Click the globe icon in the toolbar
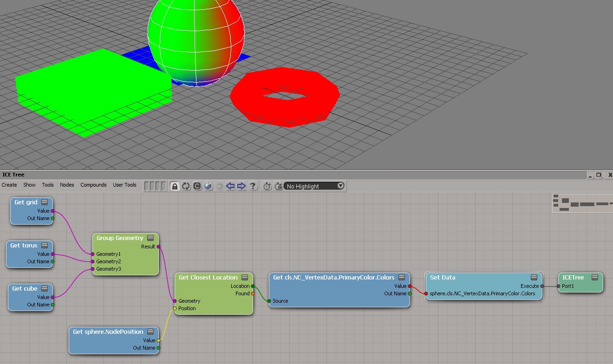The image size is (613, 364). (x=208, y=186)
